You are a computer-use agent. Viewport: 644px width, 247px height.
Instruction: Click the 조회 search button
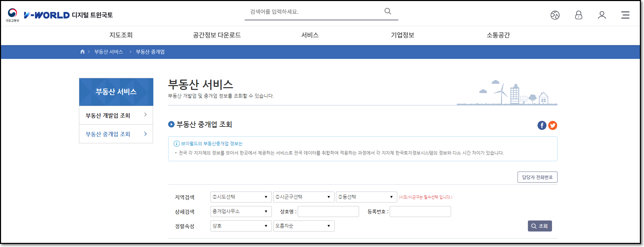[540, 226]
